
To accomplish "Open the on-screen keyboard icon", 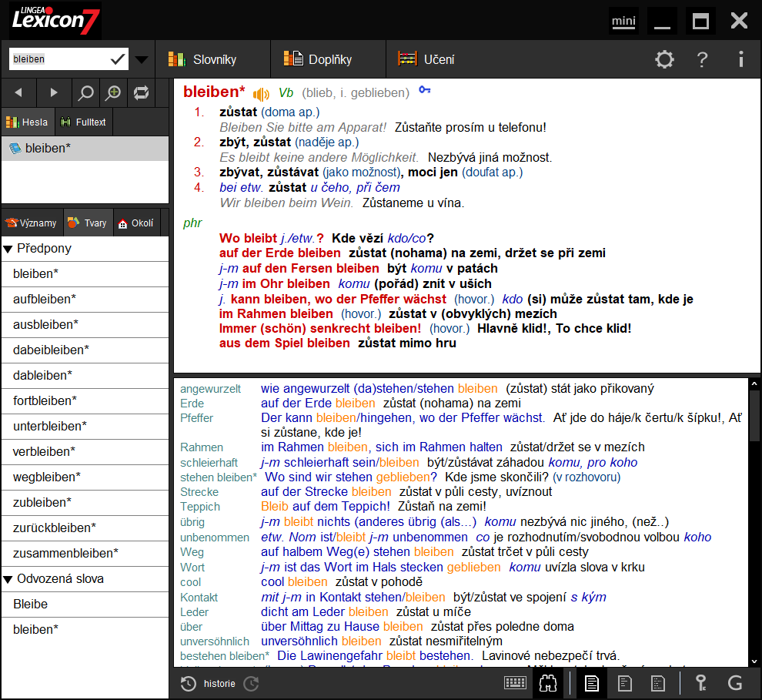I will (x=515, y=683).
